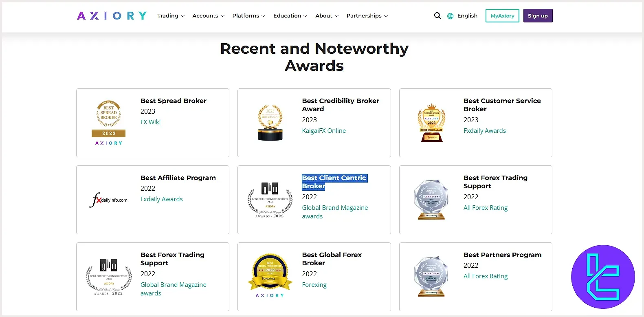Expand the Trading menu

171,16
